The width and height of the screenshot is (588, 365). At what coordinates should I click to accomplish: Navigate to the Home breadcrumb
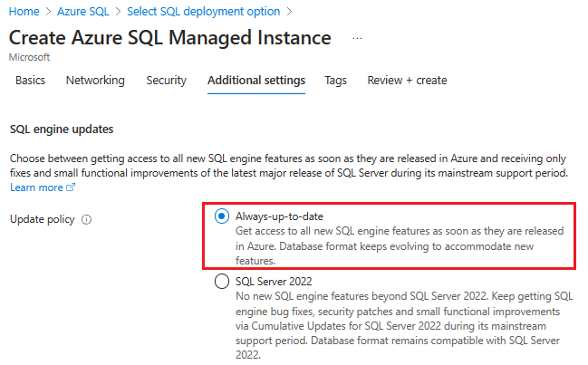(23, 12)
